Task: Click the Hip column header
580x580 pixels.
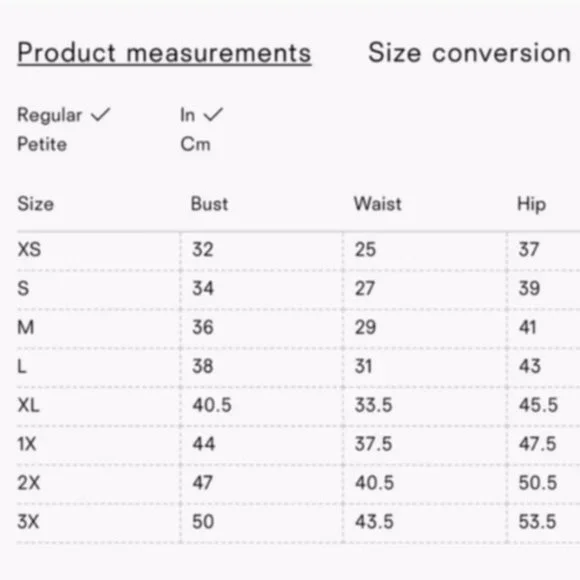Action: click(x=531, y=205)
